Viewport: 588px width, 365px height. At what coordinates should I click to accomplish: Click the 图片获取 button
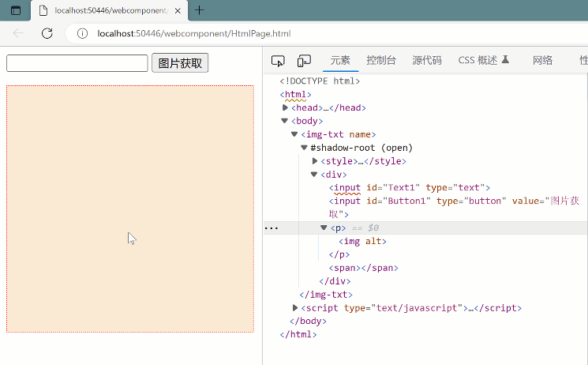click(180, 63)
